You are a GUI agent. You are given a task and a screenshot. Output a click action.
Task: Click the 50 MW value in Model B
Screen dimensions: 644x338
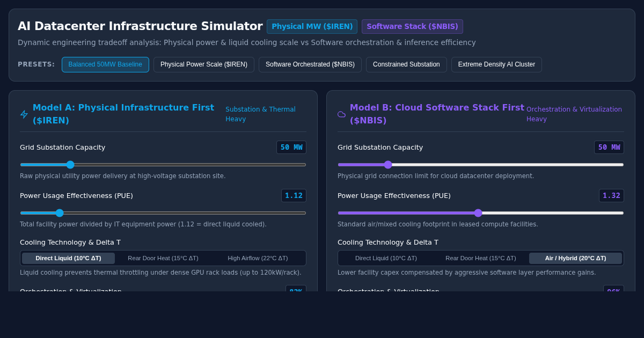tap(609, 148)
